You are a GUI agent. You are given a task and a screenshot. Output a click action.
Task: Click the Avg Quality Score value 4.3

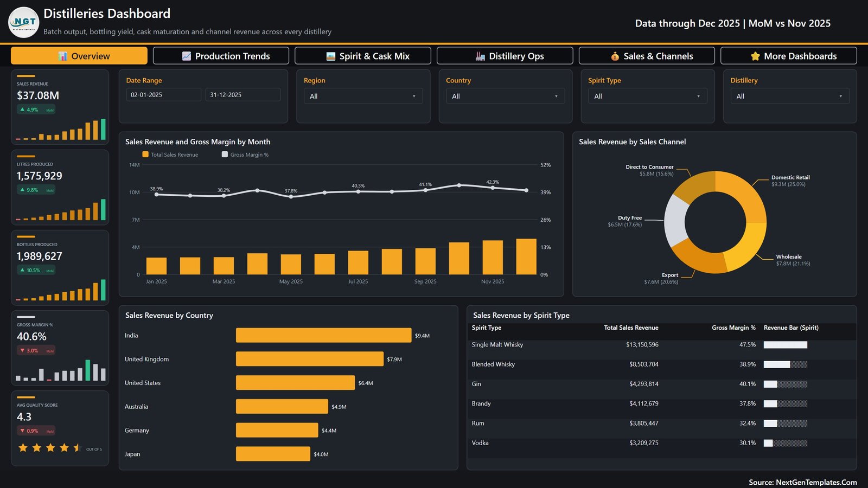[x=24, y=416]
